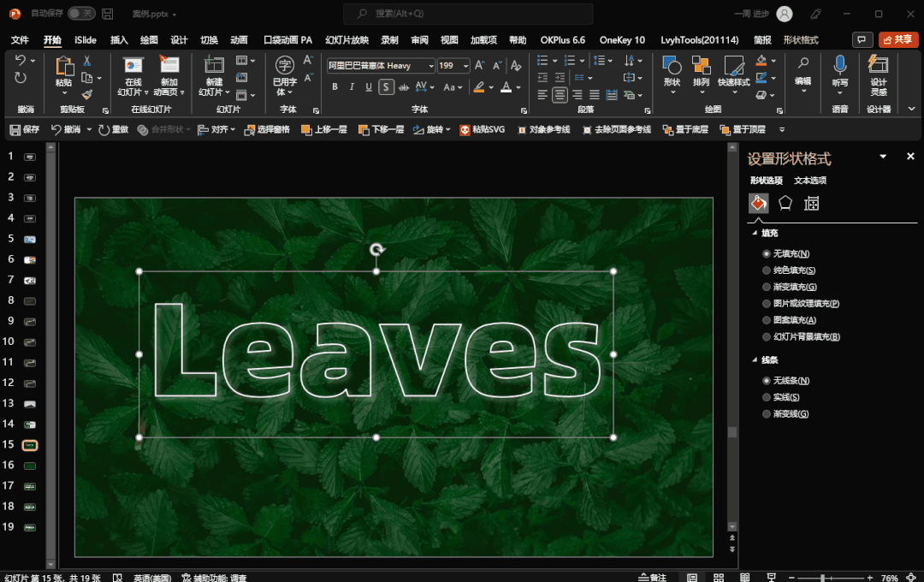Screen dimensions: 924x582
Task: Click the Shape Fill color bucket
Action: tap(761, 60)
